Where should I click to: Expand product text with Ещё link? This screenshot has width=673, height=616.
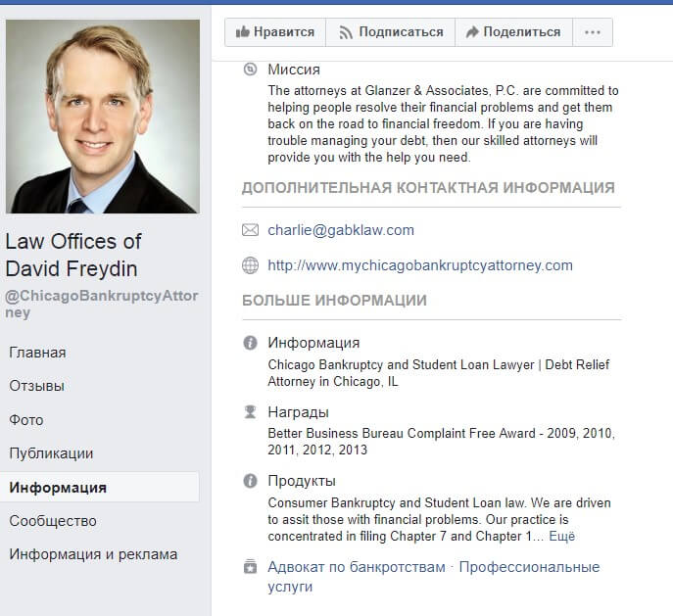562,537
